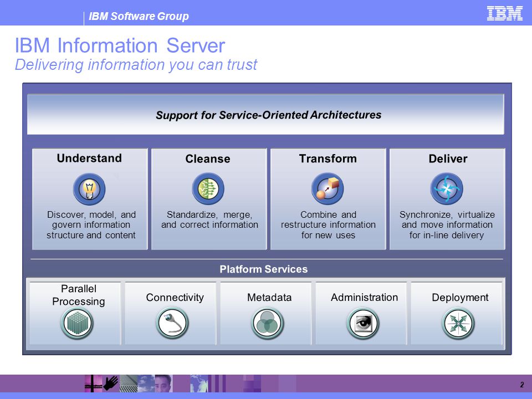Click the Administration label
Image resolution: width=532 pixels, height=399 pixels.
pos(365,297)
